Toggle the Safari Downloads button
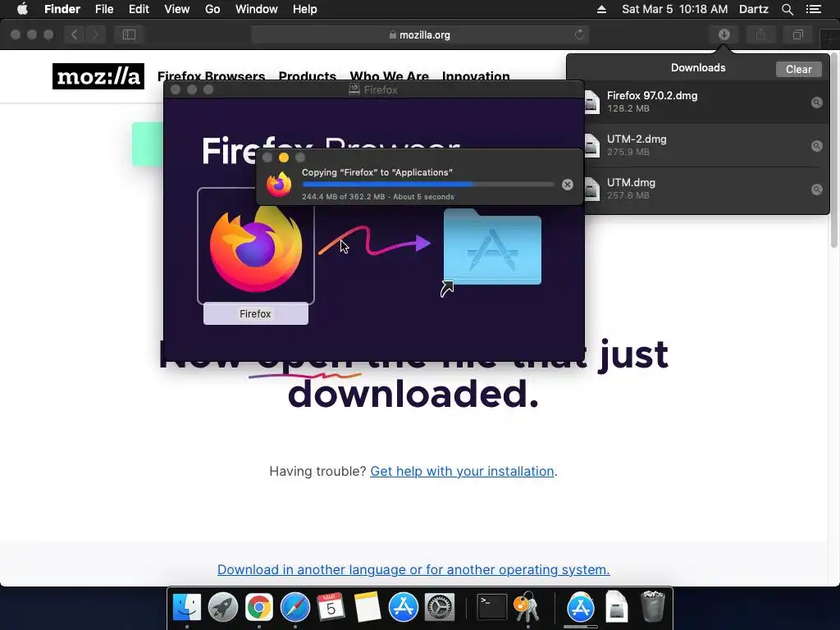Screen dimensions: 840x630 click(x=724, y=34)
